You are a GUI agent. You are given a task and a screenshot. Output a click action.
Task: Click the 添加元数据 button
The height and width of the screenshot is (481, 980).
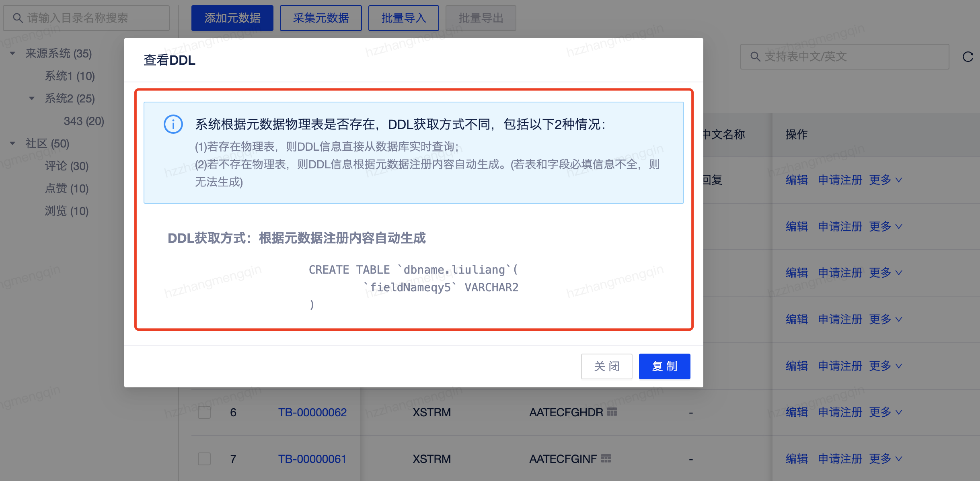[232, 18]
